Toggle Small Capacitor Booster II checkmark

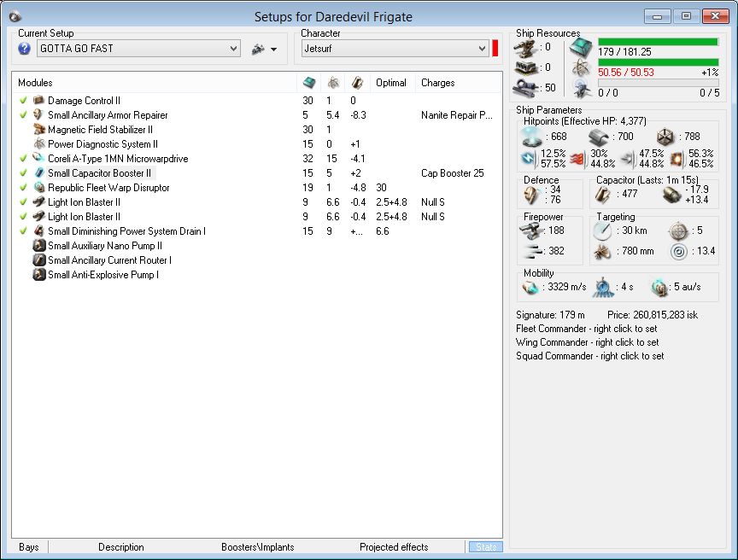[23, 173]
